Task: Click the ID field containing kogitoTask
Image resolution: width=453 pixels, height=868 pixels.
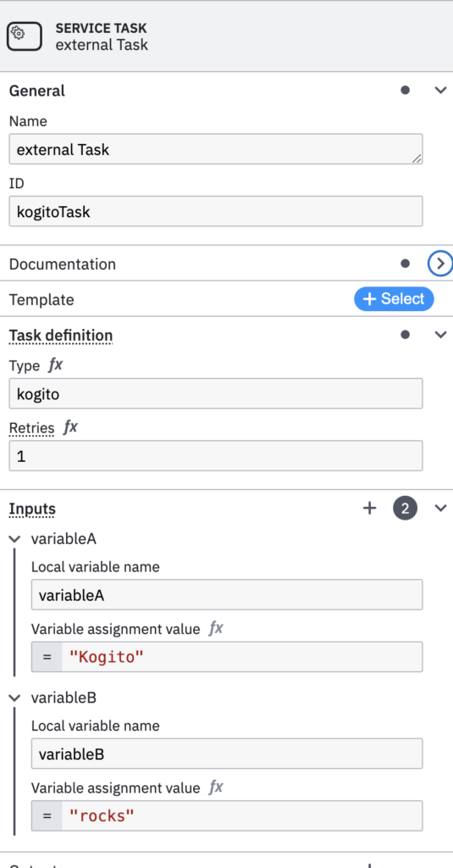Action: click(x=216, y=211)
